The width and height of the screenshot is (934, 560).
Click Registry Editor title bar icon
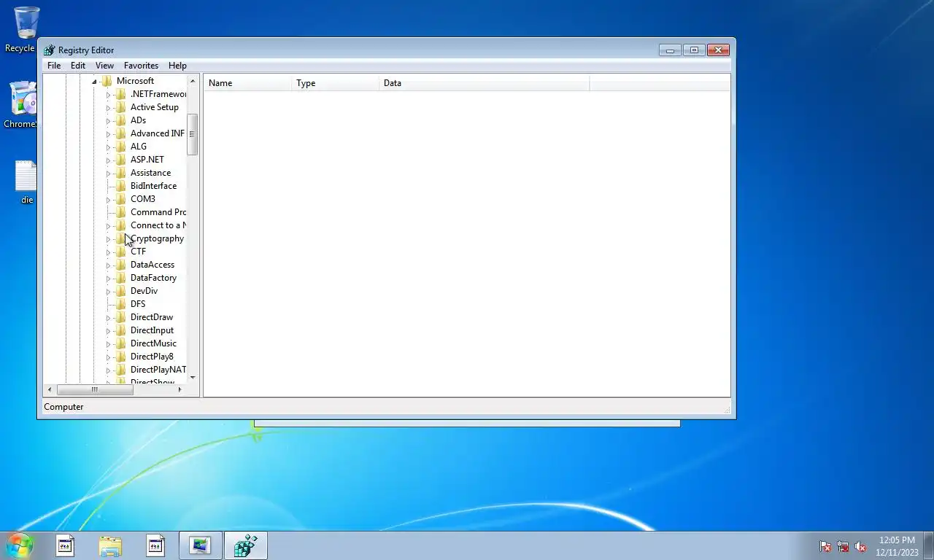(x=49, y=50)
